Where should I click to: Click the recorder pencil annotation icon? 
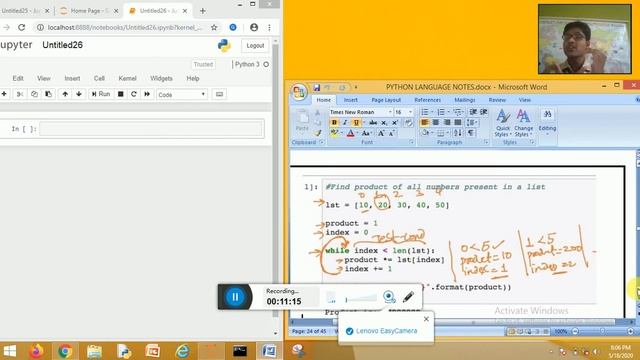(408, 297)
